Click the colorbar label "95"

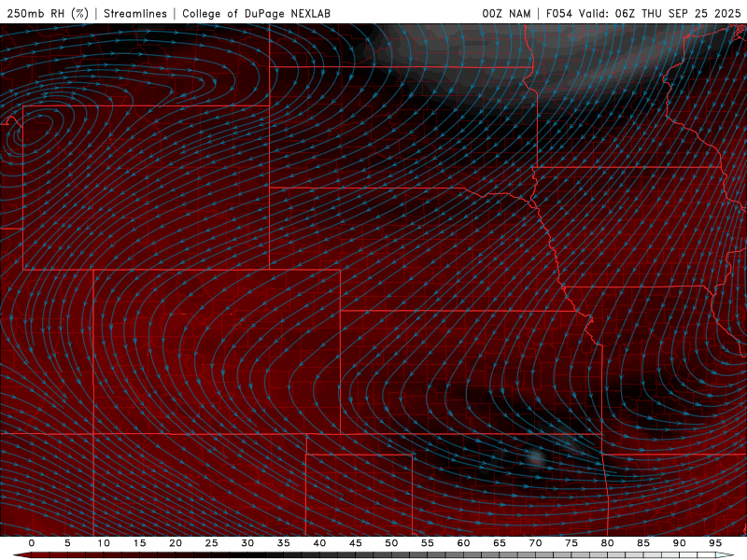tap(715, 543)
